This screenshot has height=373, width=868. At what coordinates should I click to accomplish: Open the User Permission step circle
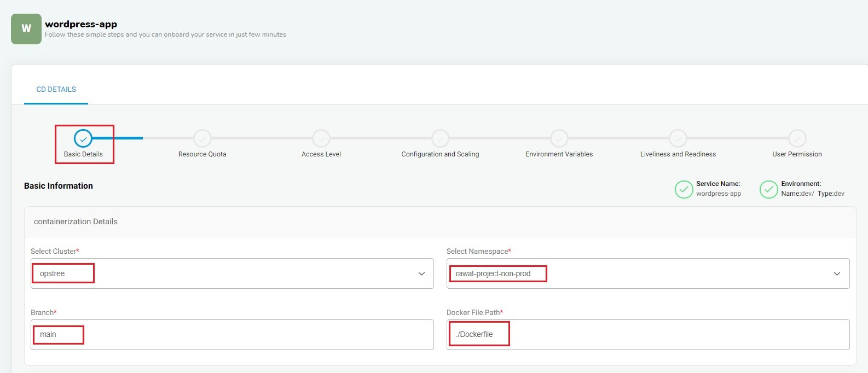pyautogui.click(x=797, y=139)
